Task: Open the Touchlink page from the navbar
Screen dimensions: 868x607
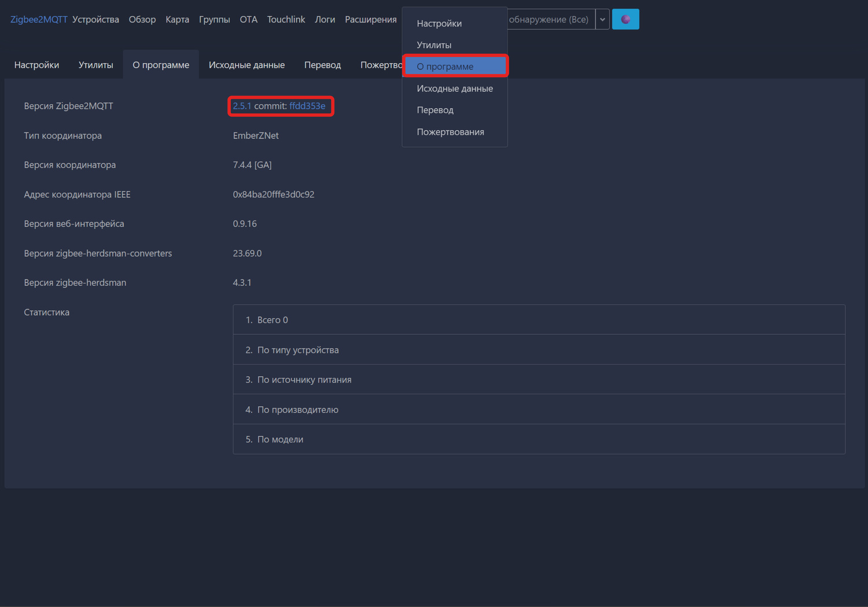Action: [x=286, y=19]
